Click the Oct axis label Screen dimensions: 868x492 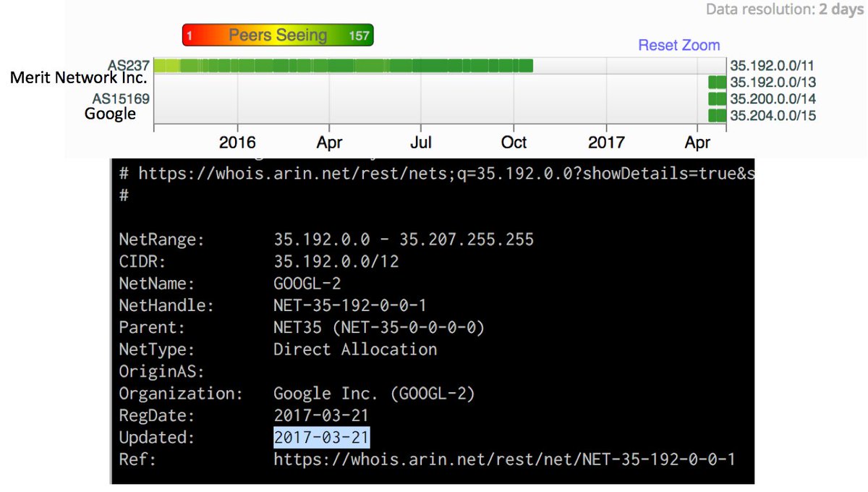point(514,143)
